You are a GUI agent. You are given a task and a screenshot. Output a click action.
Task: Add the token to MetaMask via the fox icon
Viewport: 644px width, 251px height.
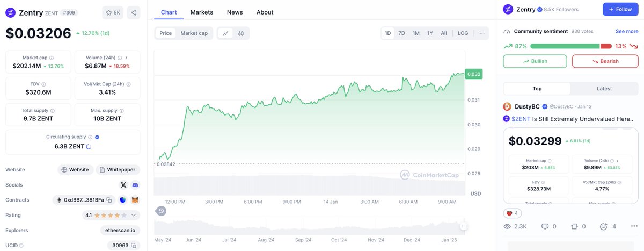[x=135, y=200]
